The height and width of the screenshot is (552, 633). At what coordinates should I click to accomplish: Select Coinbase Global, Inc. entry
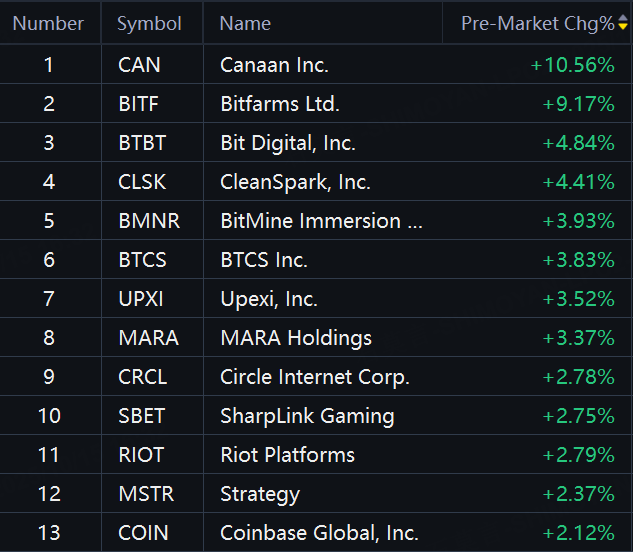pos(319,533)
